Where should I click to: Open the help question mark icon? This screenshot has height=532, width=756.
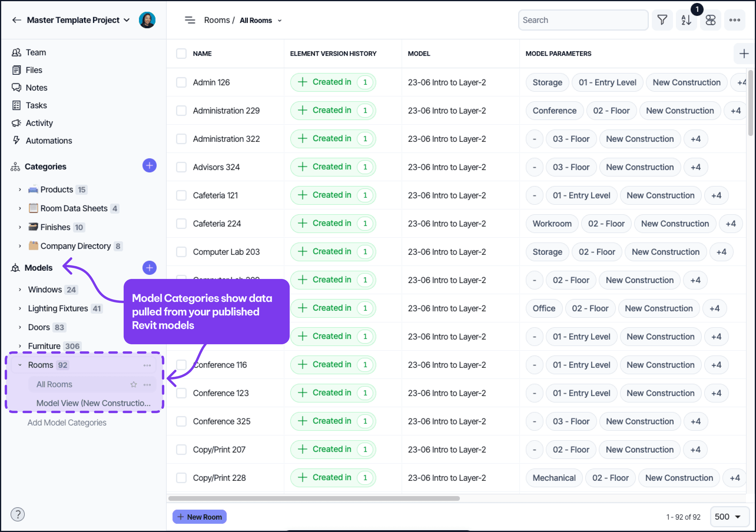(x=18, y=514)
